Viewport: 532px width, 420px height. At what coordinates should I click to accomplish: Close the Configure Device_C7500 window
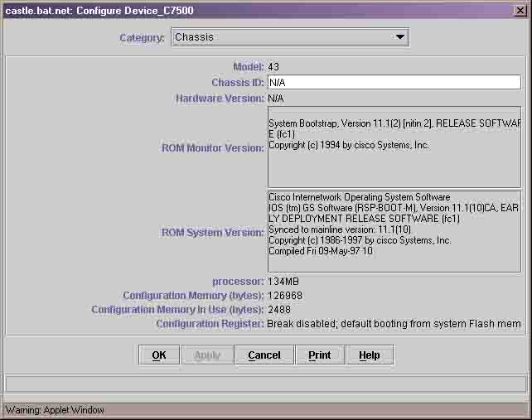tap(520, 11)
